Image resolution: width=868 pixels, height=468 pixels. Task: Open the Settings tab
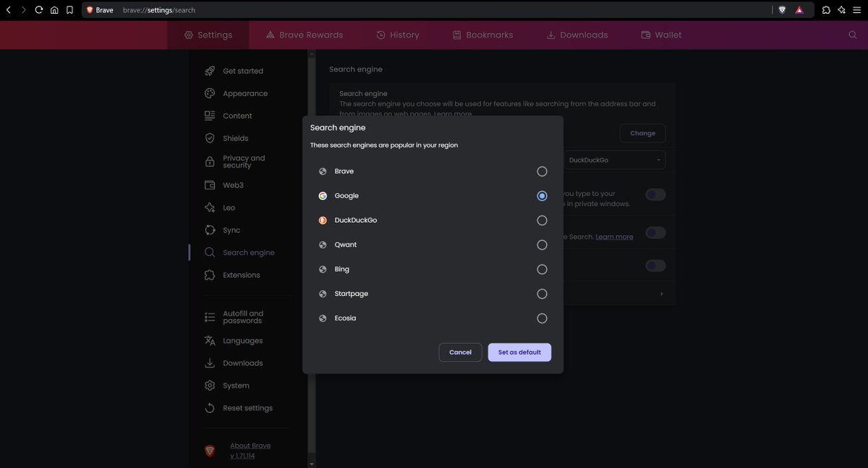(x=208, y=35)
